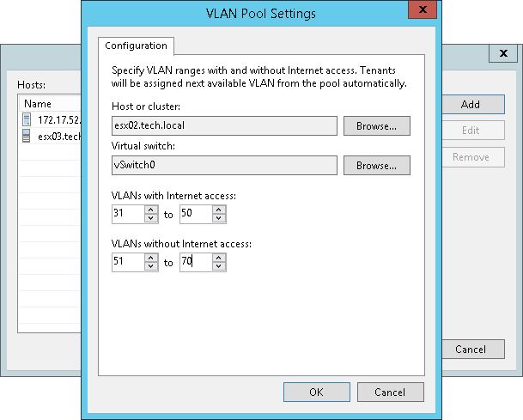Image resolution: width=523 pixels, height=420 pixels.
Task: Increase the no-Internet VLAN end value 70
Action: (219, 258)
